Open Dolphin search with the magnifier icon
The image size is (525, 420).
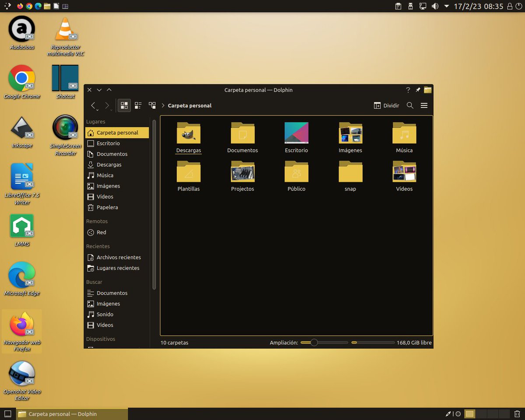[x=410, y=105]
